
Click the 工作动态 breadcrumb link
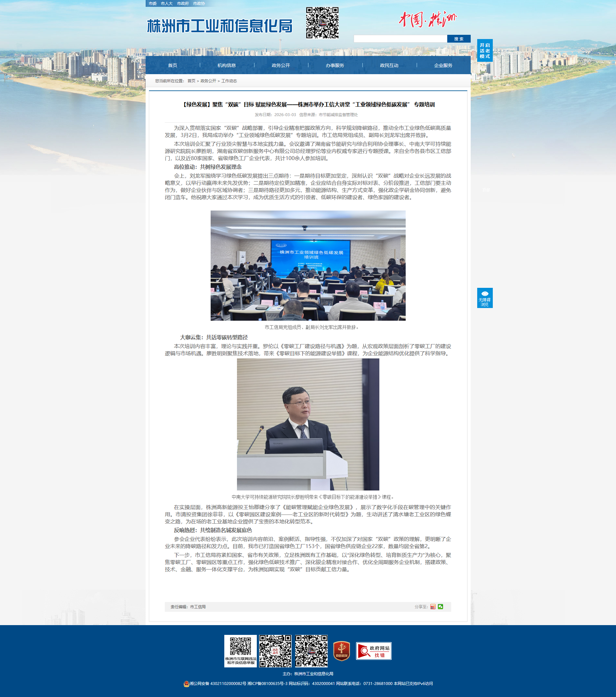coord(229,81)
